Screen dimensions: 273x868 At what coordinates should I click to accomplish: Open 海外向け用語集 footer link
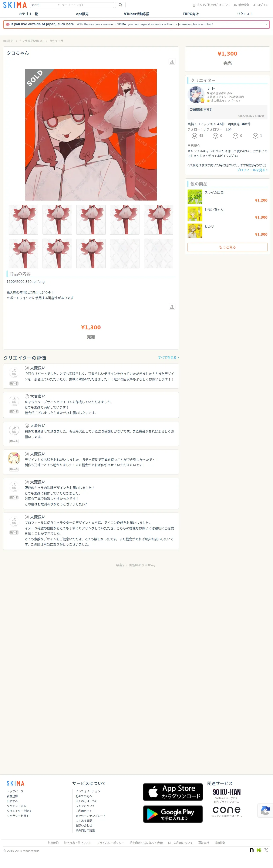(85, 831)
